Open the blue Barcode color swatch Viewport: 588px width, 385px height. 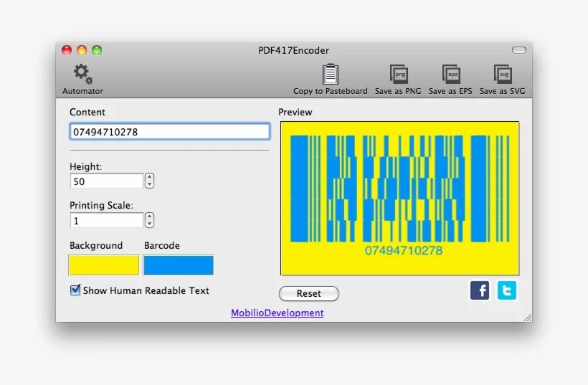pos(179,265)
